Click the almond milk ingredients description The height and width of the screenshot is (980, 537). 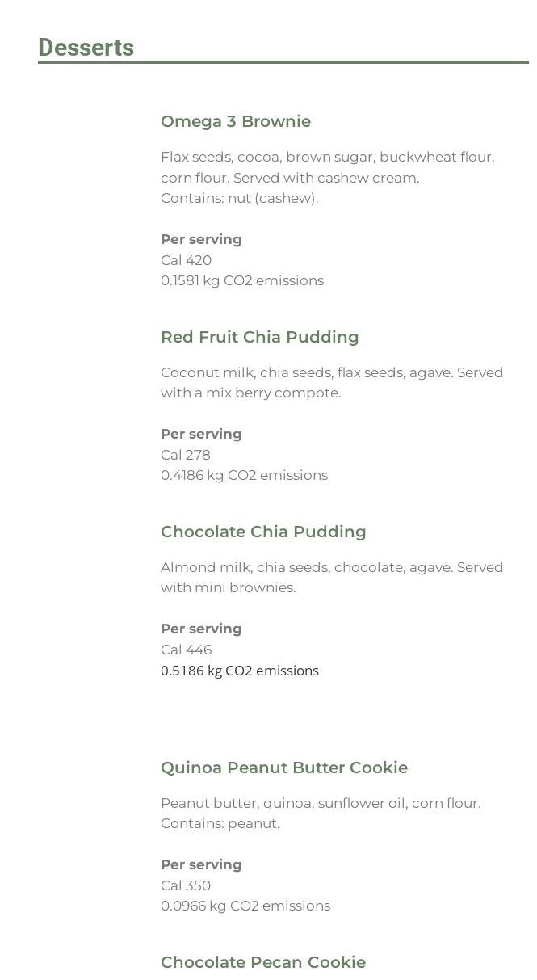click(x=331, y=577)
